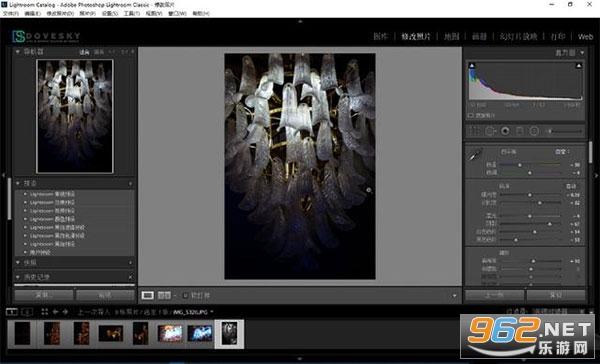Open the 工具(T) menu
This screenshot has height=364, width=600.
[132, 13]
